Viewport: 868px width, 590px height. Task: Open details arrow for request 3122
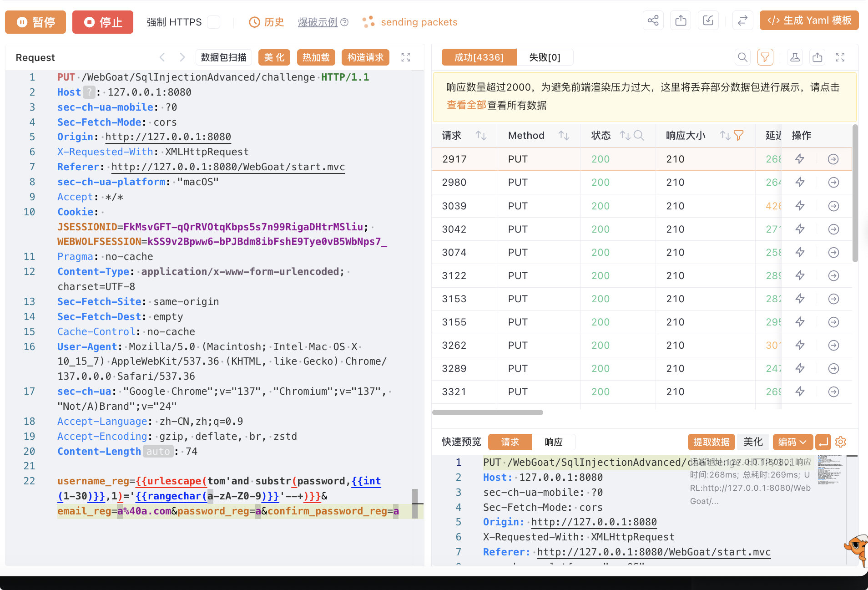click(833, 275)
